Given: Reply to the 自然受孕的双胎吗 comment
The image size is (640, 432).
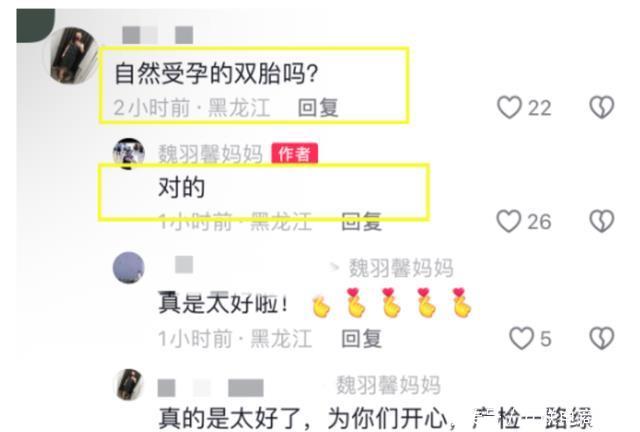Looking at the screenshot, I should 318,108.
